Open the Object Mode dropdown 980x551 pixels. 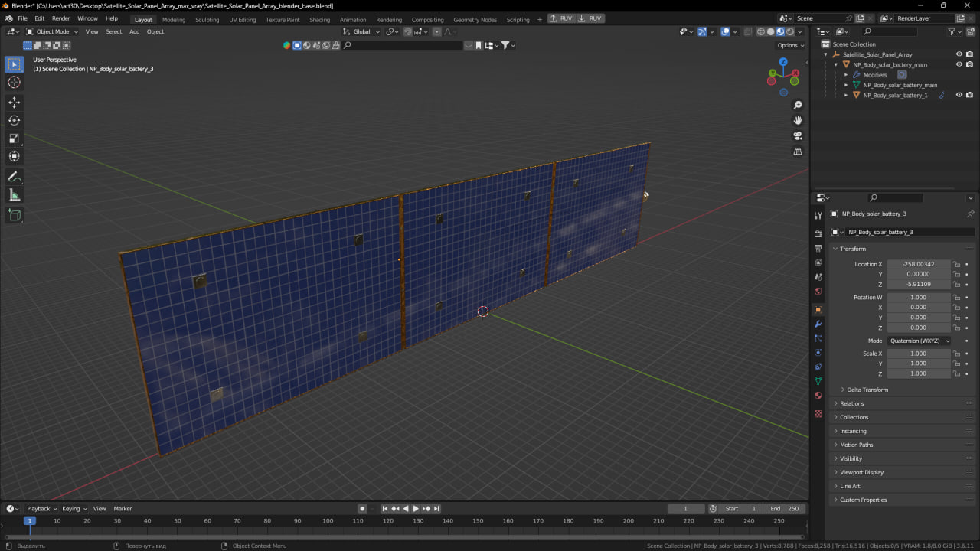52,31
